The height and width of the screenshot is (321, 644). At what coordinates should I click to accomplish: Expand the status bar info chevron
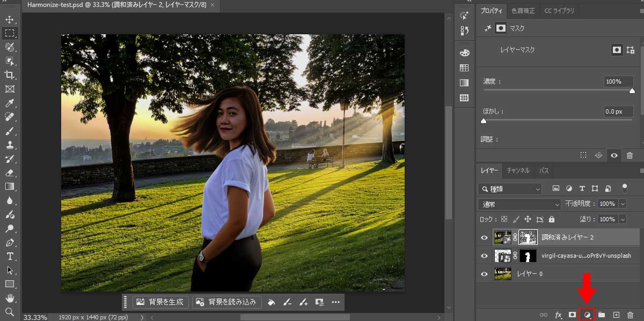[x=142, y=317]
